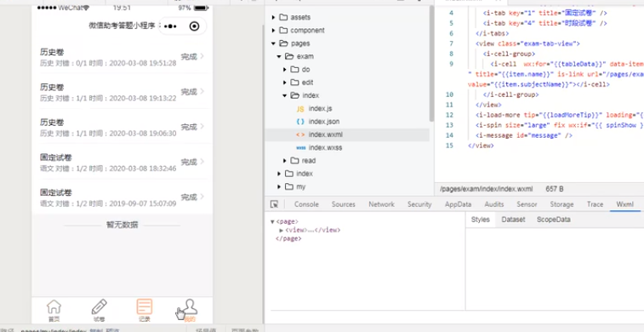
Task: Select index.wxml in file tree
Action: (x=326, y=135)
